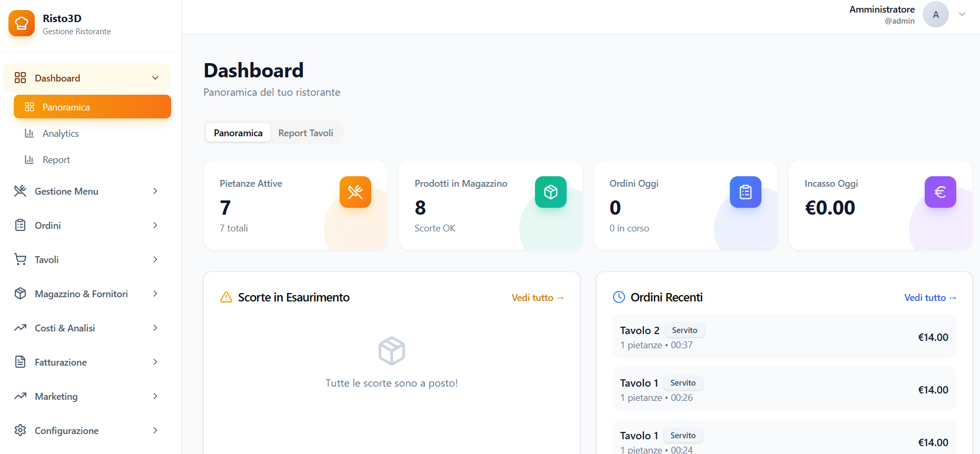Click the Report bar chart icon
Image resolution: width=980 pixels, height=454 pixels.
pos(29,159)
